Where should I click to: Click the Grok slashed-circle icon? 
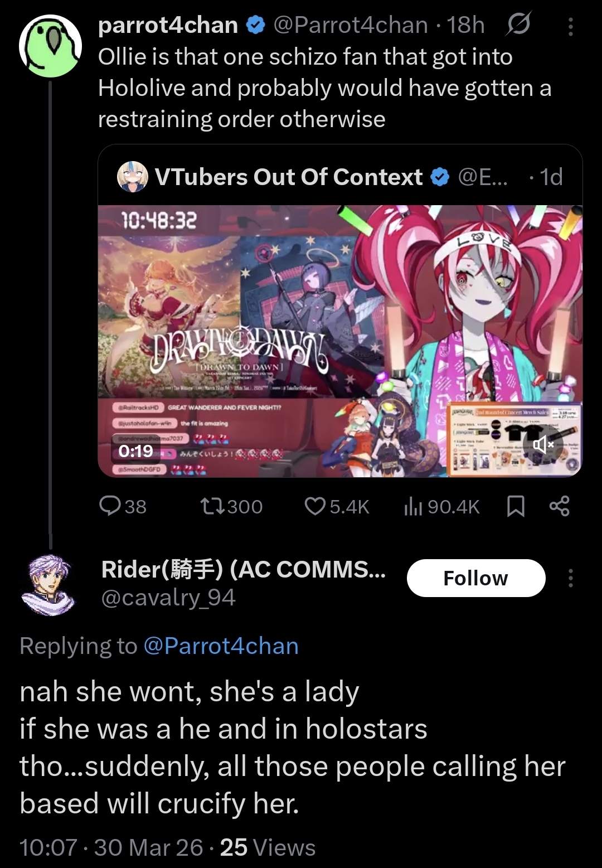tap(518, 25)
